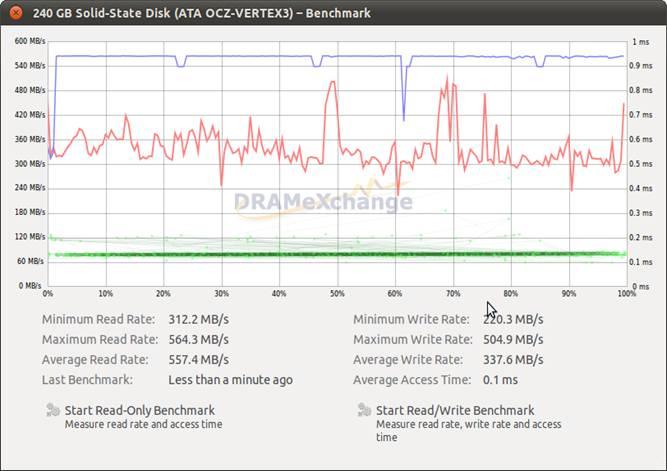Click the 100% x-axis label
The width and height of the screenshot is (667, 471).
[x=626, y=294]
